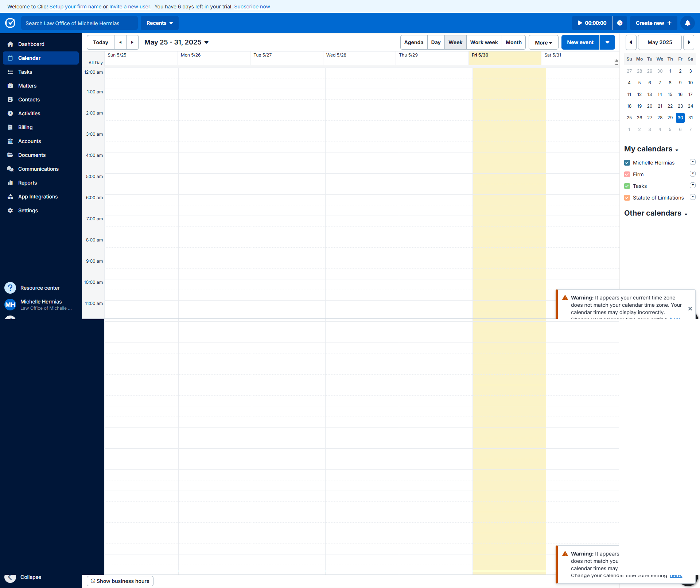Open the notifications bell

[687, 23]
